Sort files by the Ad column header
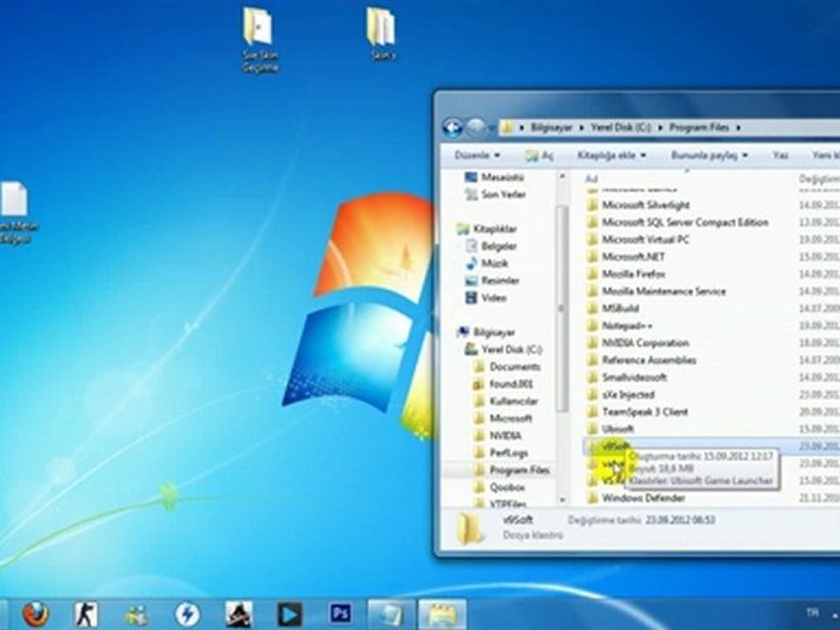This screenshot has height=630, width=840. [x=591, y=178]
